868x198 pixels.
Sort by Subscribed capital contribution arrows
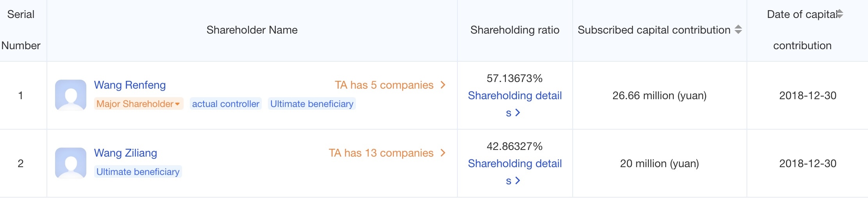(738, 30)
